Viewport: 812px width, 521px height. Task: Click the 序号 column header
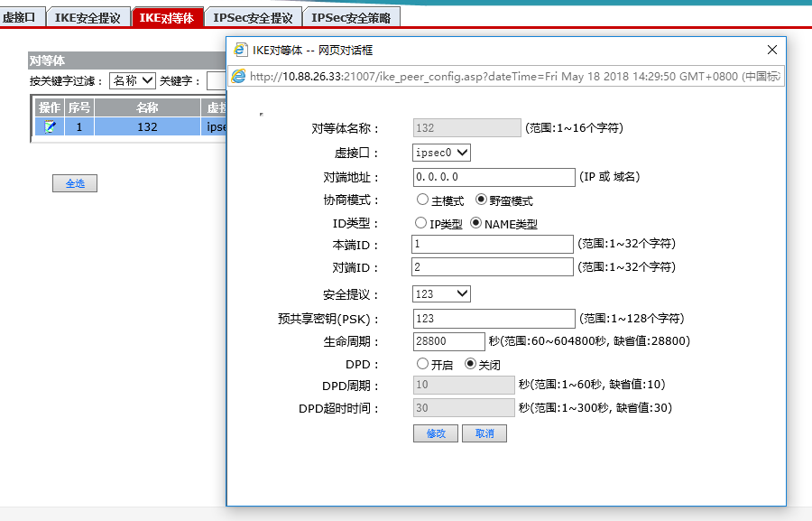pyautogui.click(x=79, y=107)
